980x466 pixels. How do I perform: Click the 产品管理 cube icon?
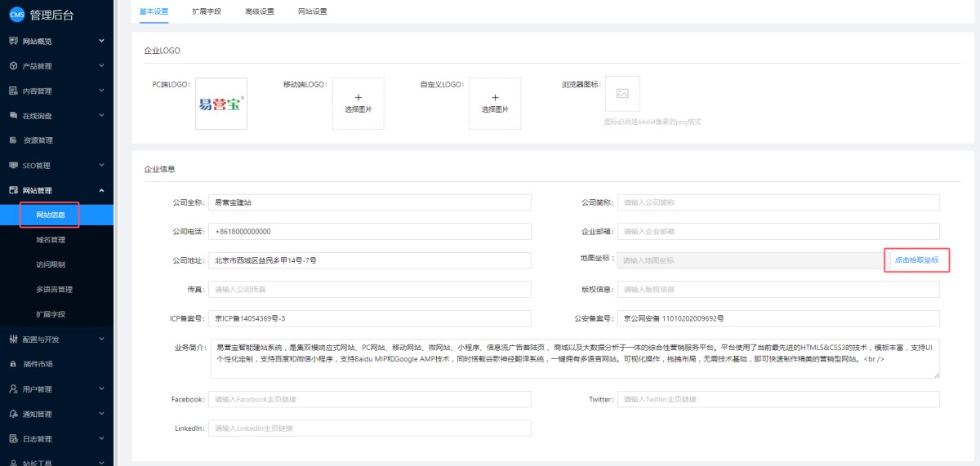pyautogui.click(x=13, y=66)
